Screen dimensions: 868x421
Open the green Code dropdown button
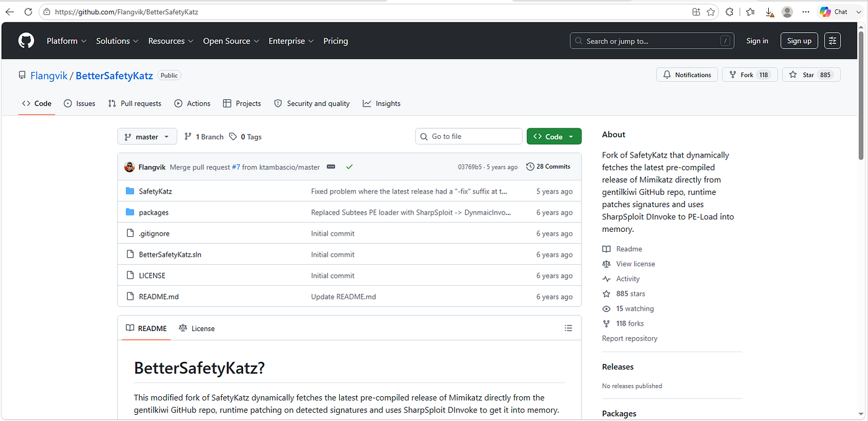554,136
